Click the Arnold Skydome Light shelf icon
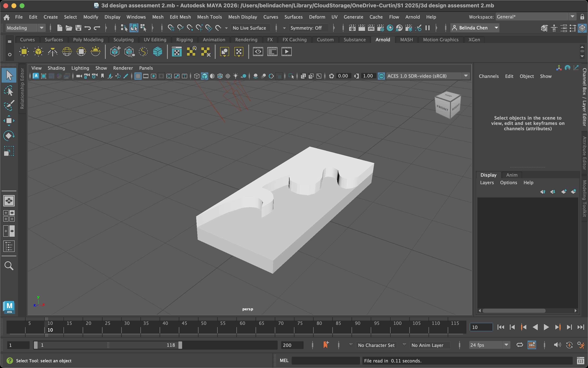This screenshot has width=588, height=368. [x=67, y=52]
